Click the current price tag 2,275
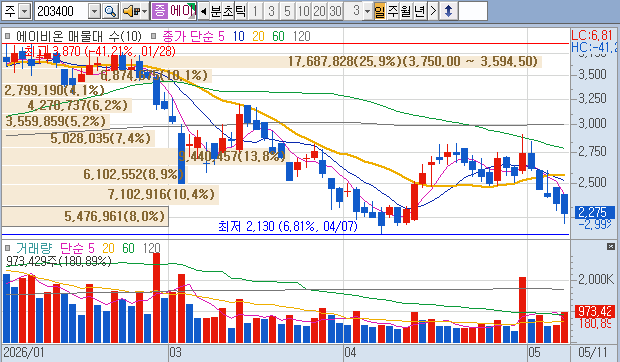Image resolution: width=620 pixels, height=362 pixels. pyautogui.click(x=595, y=213)
